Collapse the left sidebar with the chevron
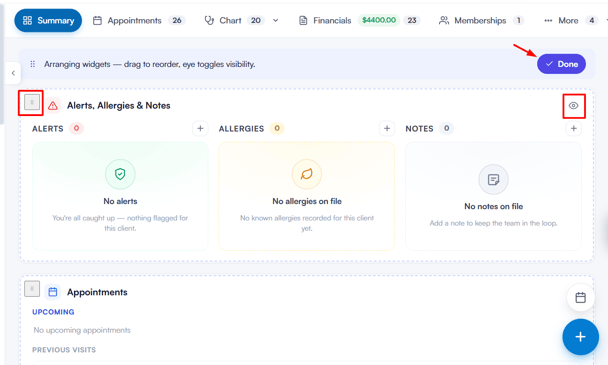608x365 pixels. coord(13,73)
